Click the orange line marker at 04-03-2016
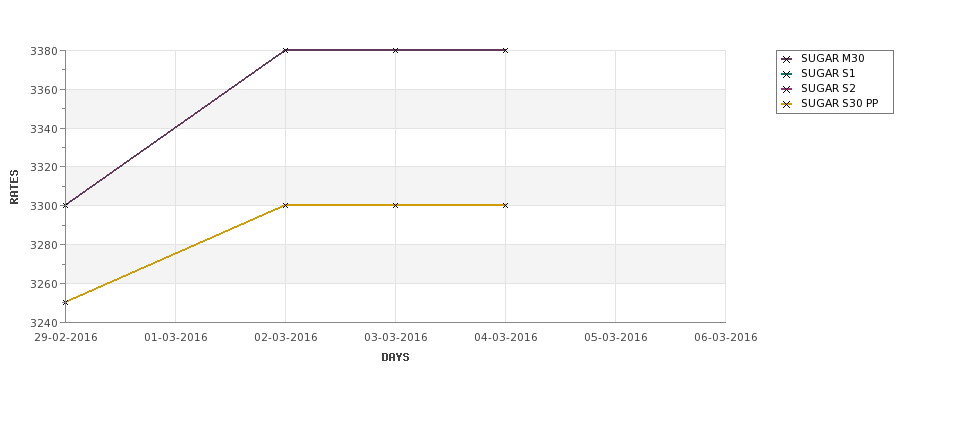 click(506, 205)
